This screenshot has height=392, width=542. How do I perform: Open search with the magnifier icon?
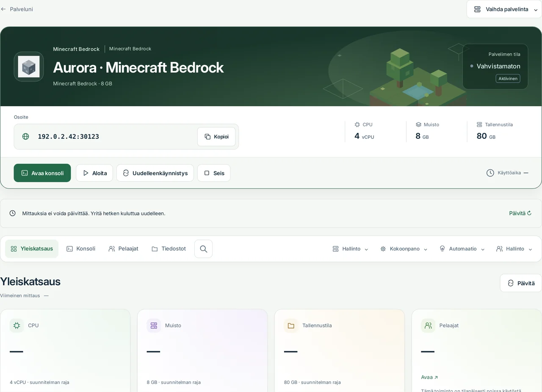[x=203, y=249]
